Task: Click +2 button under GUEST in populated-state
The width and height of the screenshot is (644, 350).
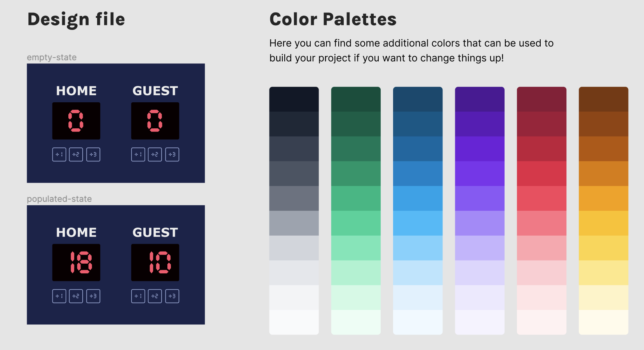Action: (155, 296)
